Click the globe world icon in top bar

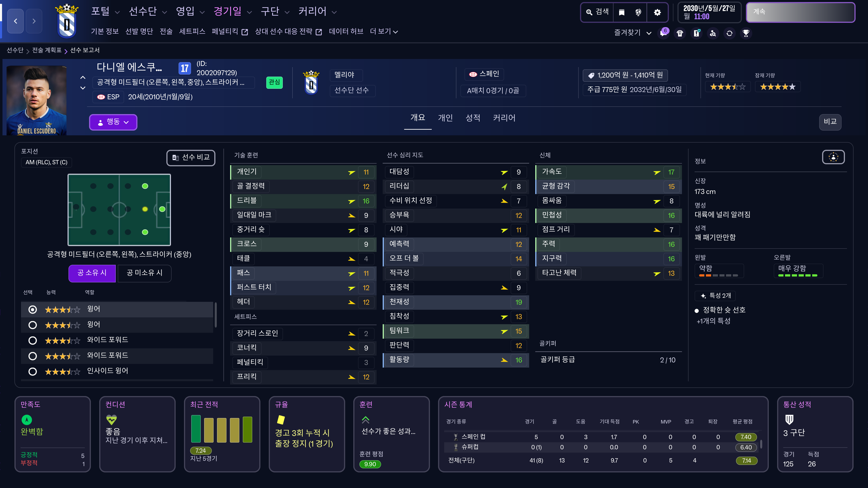pos(638,12)
